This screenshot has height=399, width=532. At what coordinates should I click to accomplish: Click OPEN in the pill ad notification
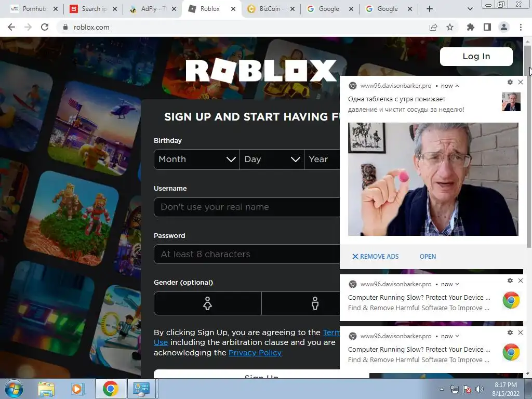tap(428, 257)
